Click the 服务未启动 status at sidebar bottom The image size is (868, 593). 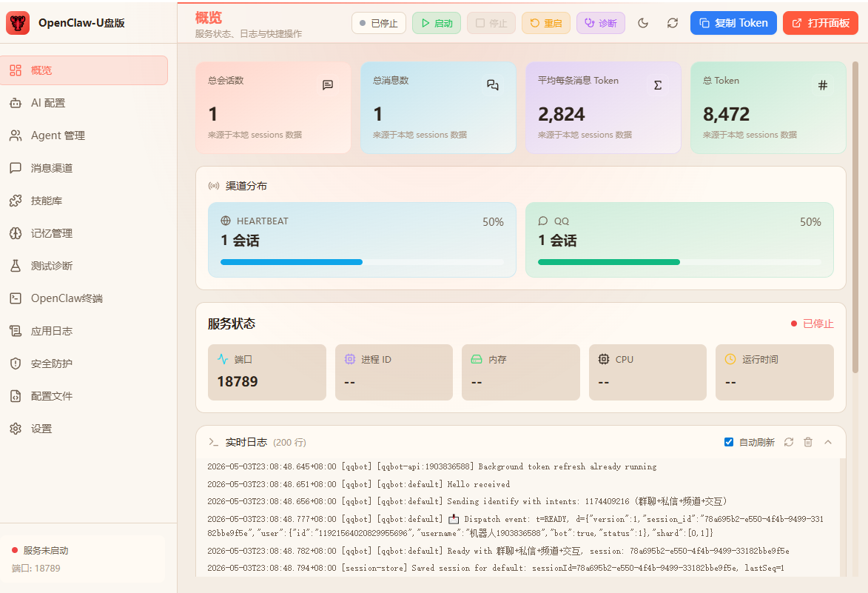coord(41,551)
